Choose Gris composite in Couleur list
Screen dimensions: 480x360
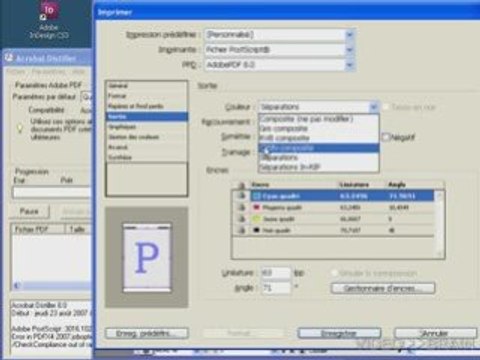point(319,129)
